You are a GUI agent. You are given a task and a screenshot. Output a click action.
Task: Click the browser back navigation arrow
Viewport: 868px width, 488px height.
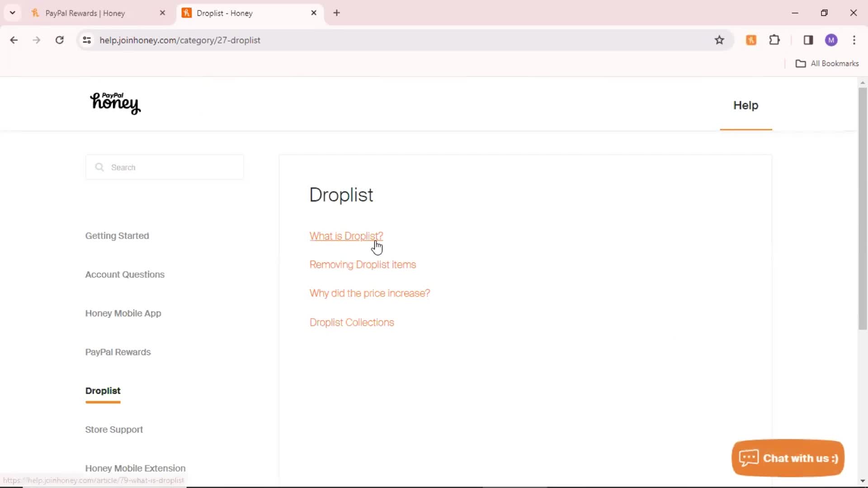pos(14,40)
